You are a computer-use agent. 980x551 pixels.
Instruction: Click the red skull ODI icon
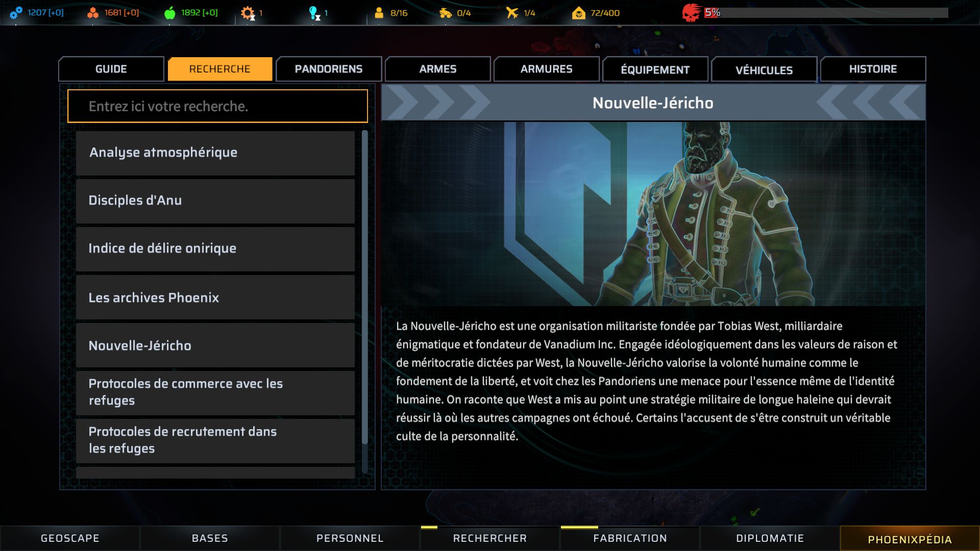coord(691,13)
